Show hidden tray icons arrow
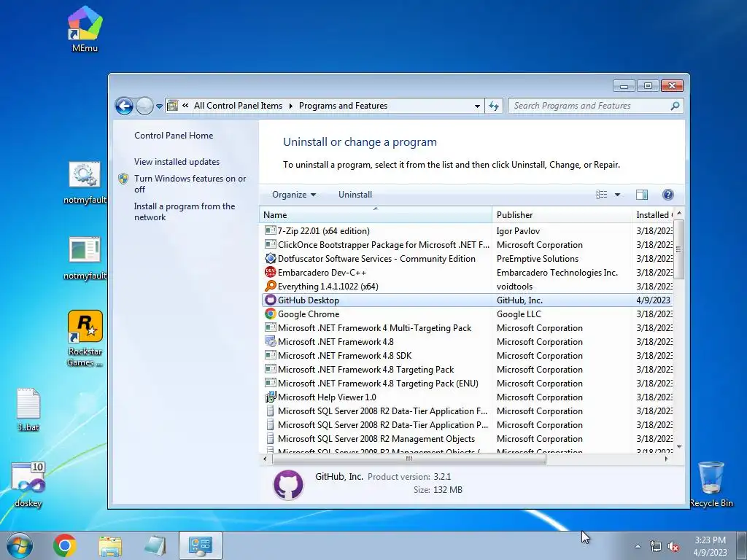Screen dimensions: 747x560 pyautogui.click(x=638, y=547)
